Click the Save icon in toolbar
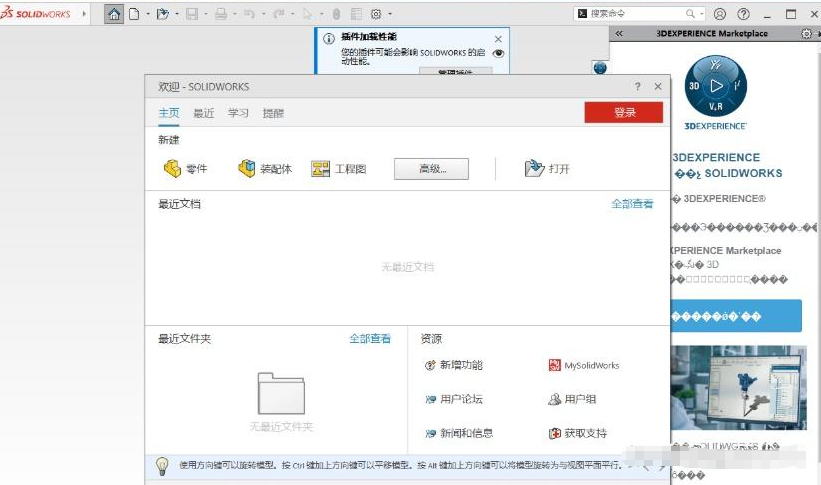821x485 pixels. coord(192,14)
